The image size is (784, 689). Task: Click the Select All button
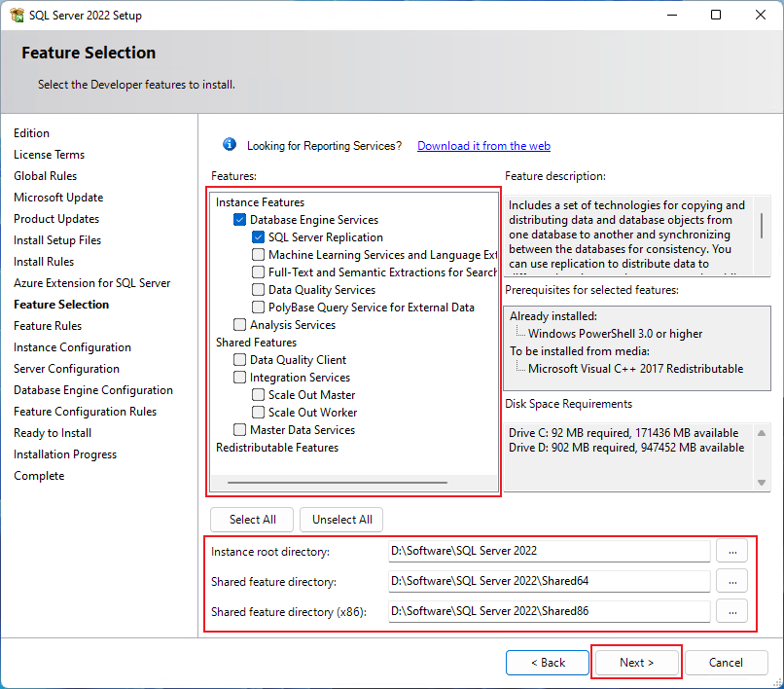pyautogui.click(x=252, y=520)
